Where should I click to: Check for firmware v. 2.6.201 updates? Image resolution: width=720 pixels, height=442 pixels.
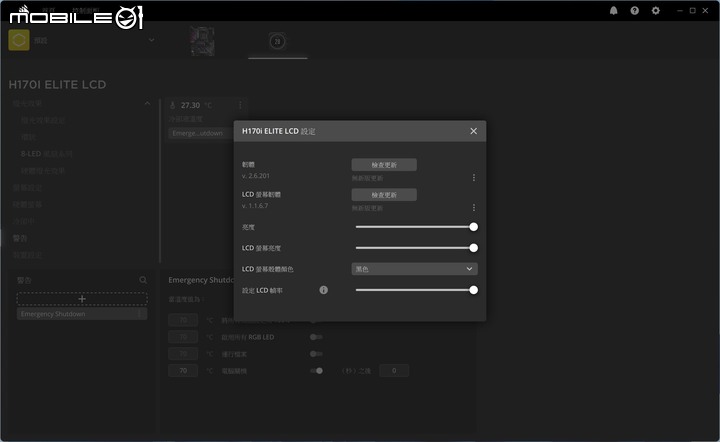click(x=384, y=165)
